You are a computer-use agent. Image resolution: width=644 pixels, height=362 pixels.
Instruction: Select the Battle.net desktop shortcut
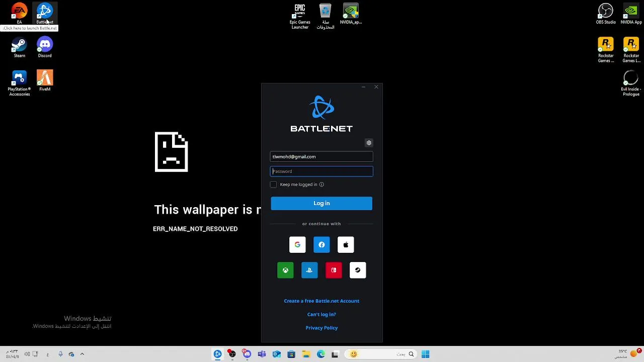pyautogui.click(x=45, y=14)
